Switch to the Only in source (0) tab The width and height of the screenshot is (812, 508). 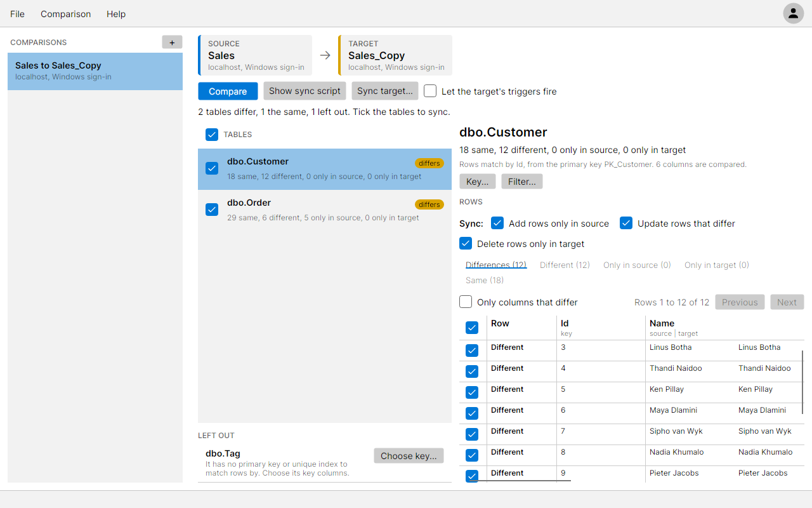[x=637, y=265]
